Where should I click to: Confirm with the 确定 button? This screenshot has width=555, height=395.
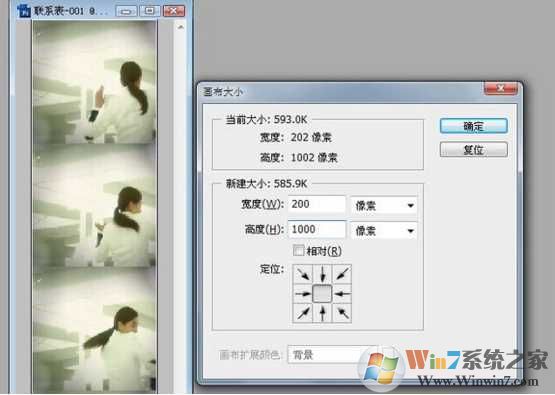pyautogui.click(x=474, y=126)
